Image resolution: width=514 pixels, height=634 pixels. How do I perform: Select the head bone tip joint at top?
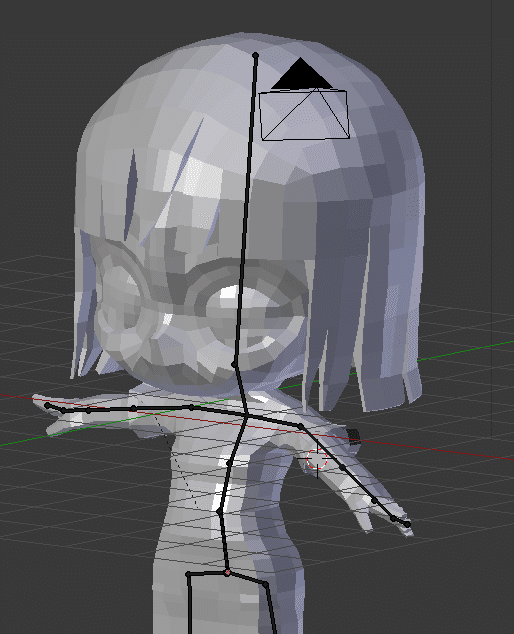pyautogui.click(x=255, y=55)
